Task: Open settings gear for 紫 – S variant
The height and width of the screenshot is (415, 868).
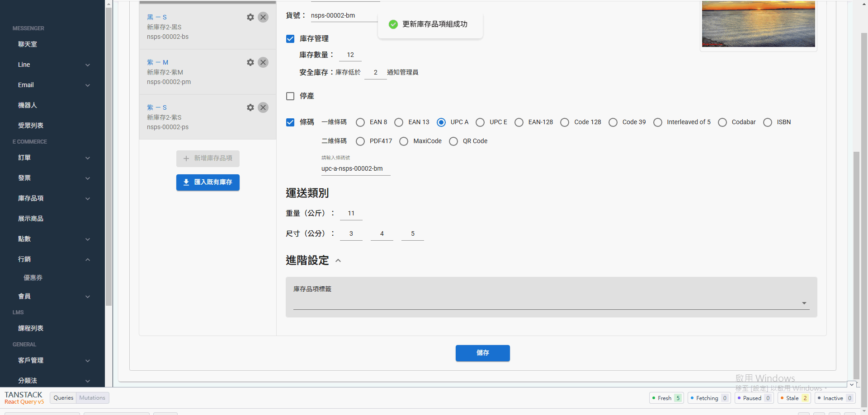Action: 250,107
